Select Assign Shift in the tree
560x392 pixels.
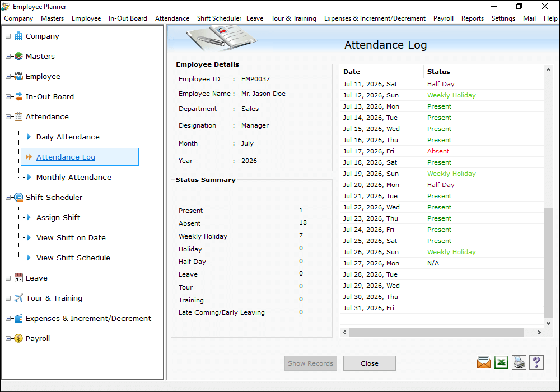coord(58,217)
